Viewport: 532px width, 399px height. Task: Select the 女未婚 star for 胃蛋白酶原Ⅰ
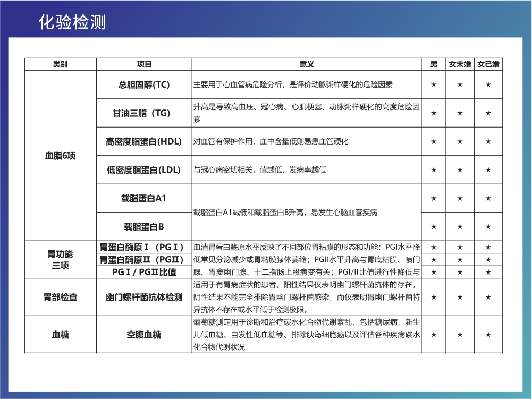click(460, 247)
